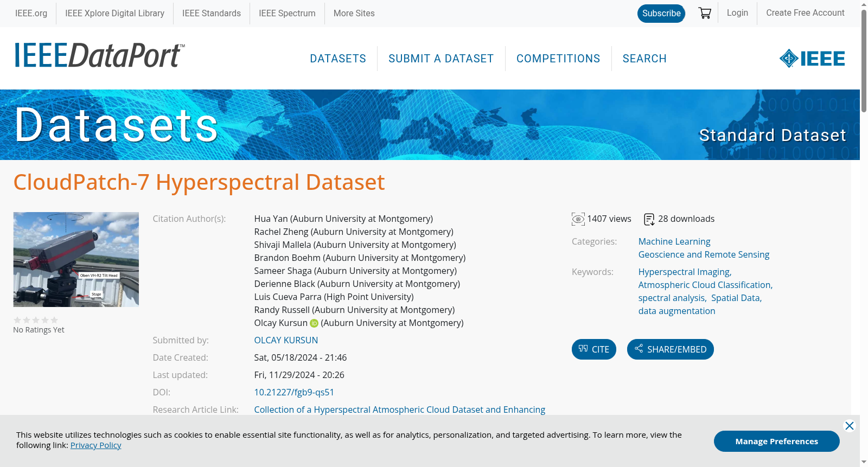Click Create Free Account

[805, 13]
